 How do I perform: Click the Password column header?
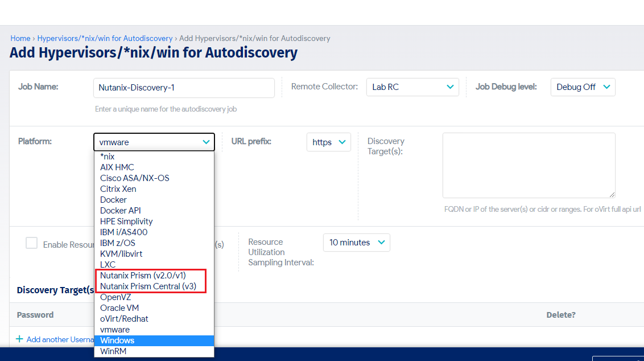(35, 315)
